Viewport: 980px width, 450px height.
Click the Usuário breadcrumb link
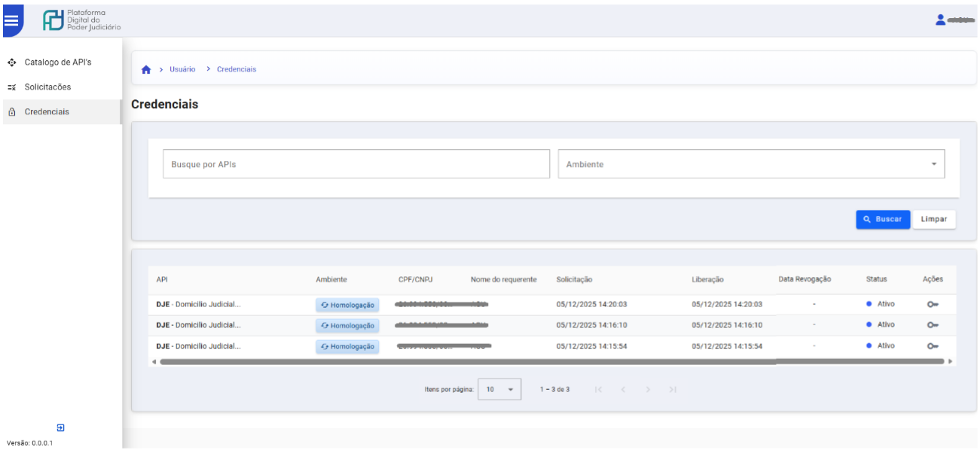pos(182,69)
